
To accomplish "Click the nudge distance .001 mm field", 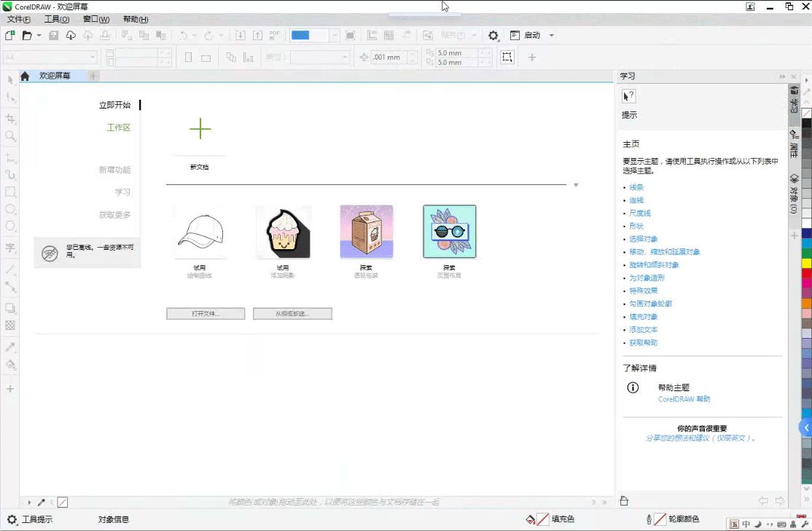I will tap(388, 57).
